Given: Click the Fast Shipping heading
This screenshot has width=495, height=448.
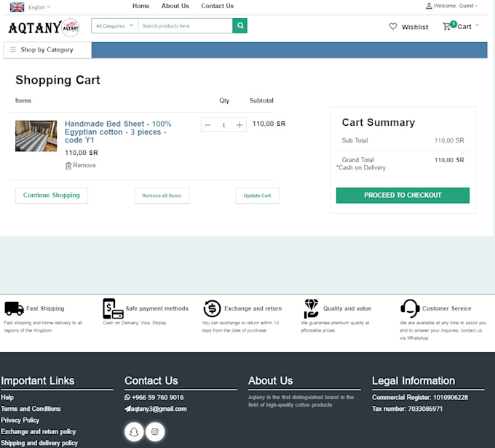Looking at the screenshot, I should coord(45,308).
